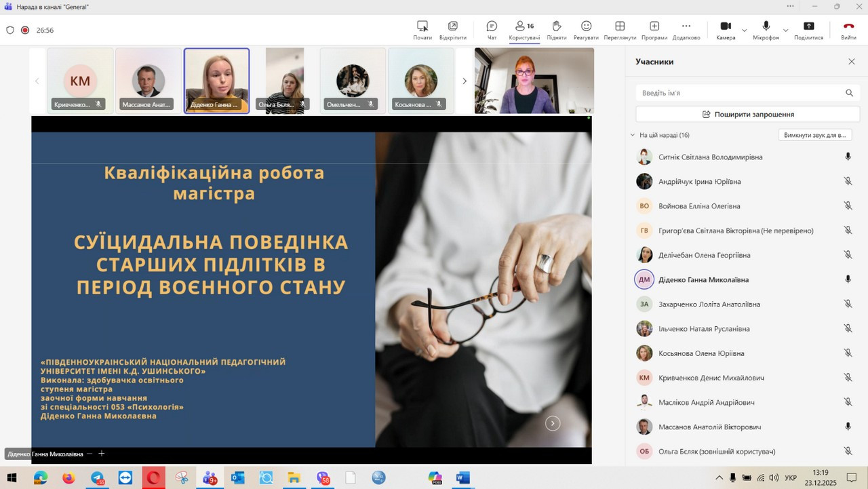Image resolution: width=868 pixels, height=489 pixels.
Task: Toggle Ситнік Світлана microphone icon
Action: pyautogui.click(x=848, y=157)
